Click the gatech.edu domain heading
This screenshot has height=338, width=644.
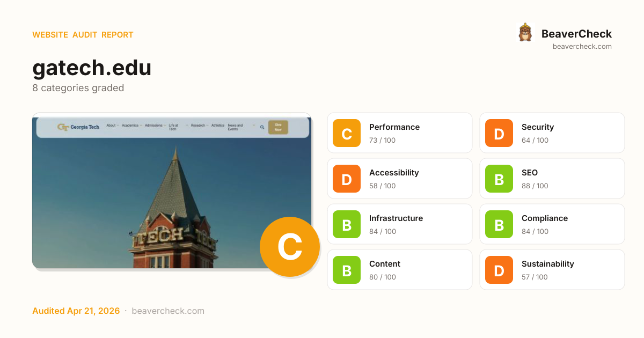pos(92,68)
